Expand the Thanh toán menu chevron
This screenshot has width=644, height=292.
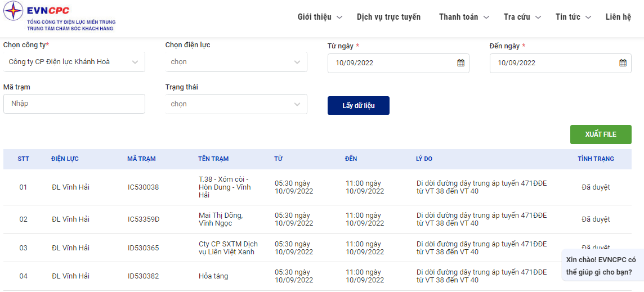pyautogui.click(x=486, y=17)
